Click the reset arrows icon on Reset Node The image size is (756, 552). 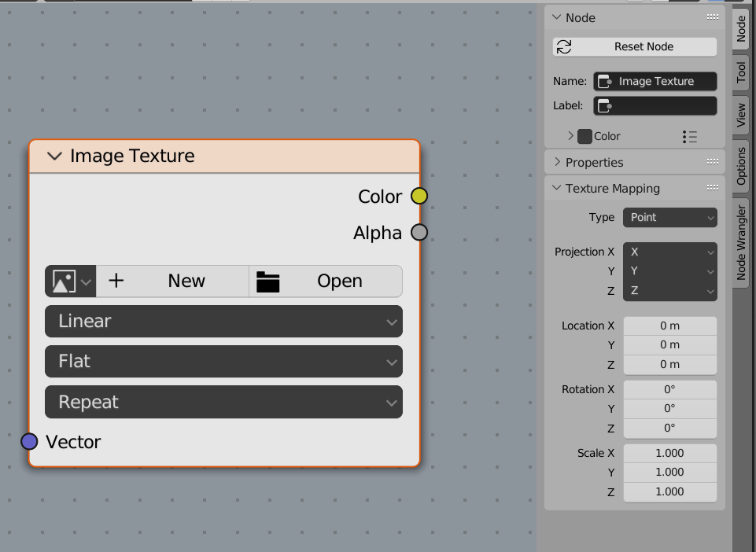(564, 46)
